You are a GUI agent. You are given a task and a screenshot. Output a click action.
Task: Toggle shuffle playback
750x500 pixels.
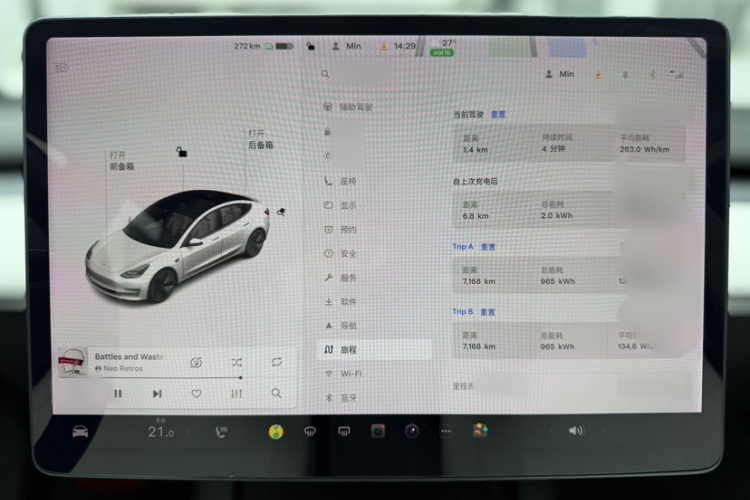237,362
